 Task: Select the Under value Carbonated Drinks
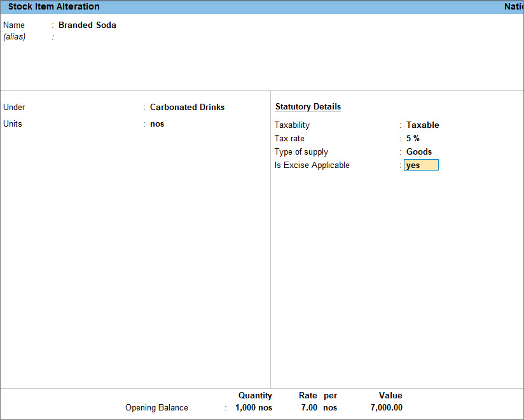[187, 107]
